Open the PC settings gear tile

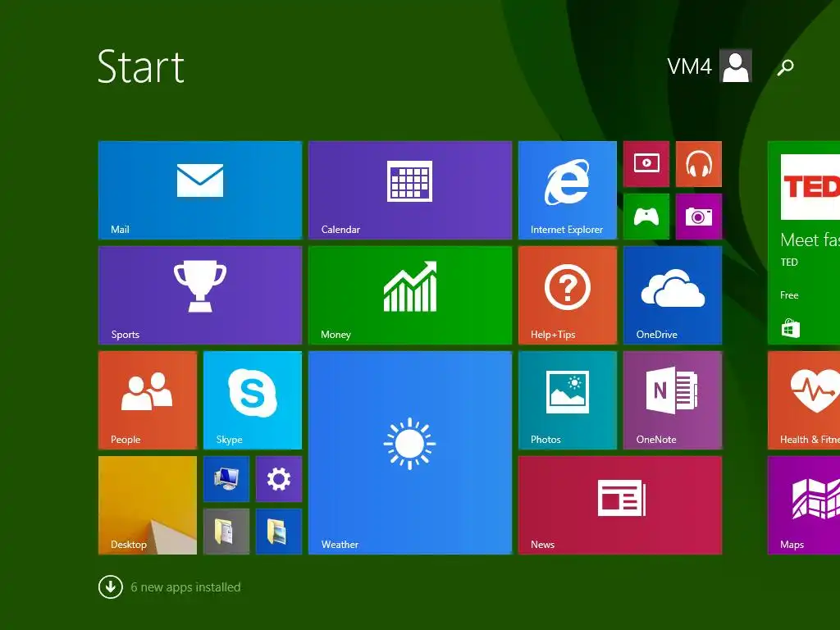[x=279, y=479]
